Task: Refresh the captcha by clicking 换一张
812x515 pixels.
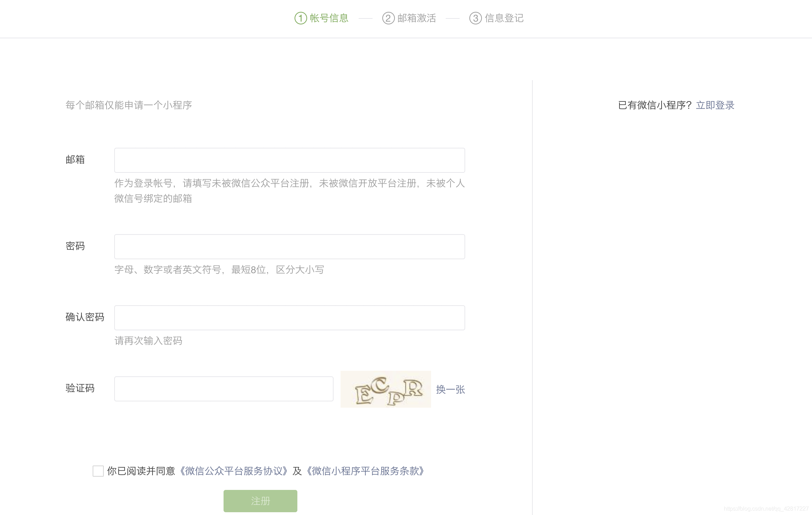Action: (450, 390)
